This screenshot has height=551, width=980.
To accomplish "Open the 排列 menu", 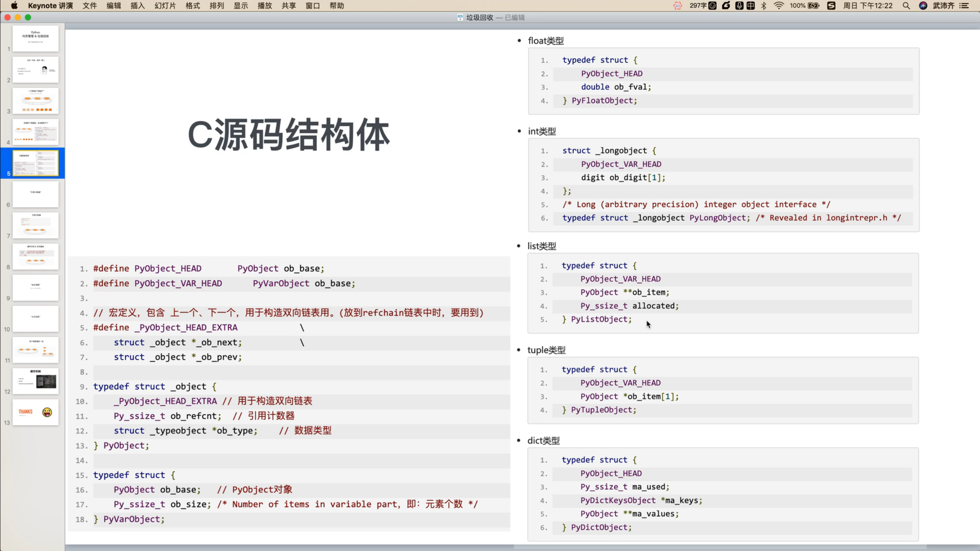I will [217, 5].
